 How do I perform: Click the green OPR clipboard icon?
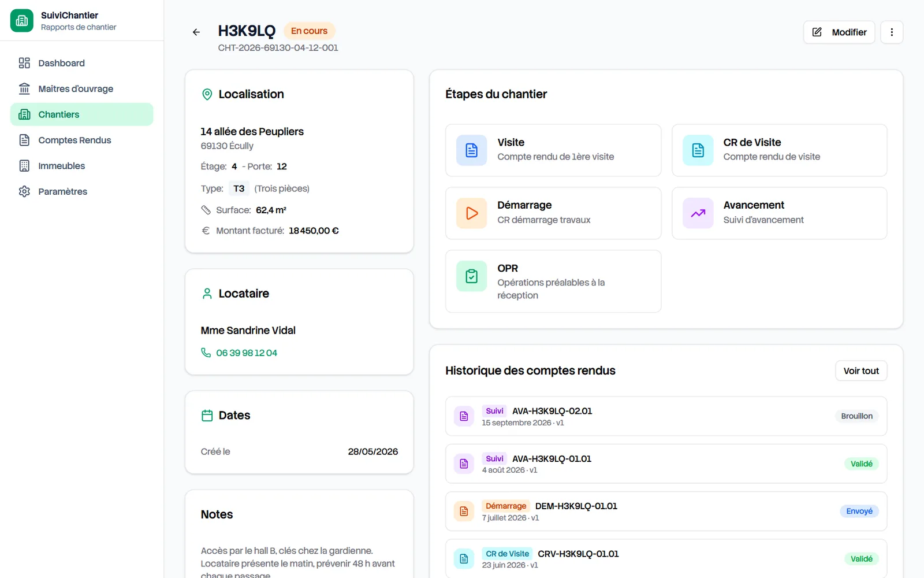pos(472,276)
